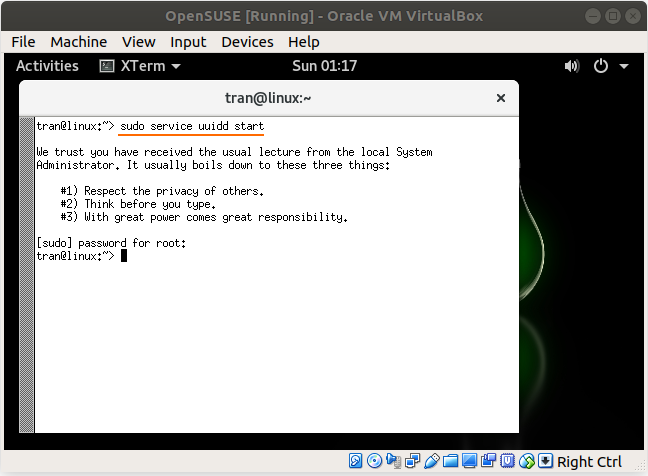Open the XTerm application menu
648x476 pixels.
(x=140, y=66)
